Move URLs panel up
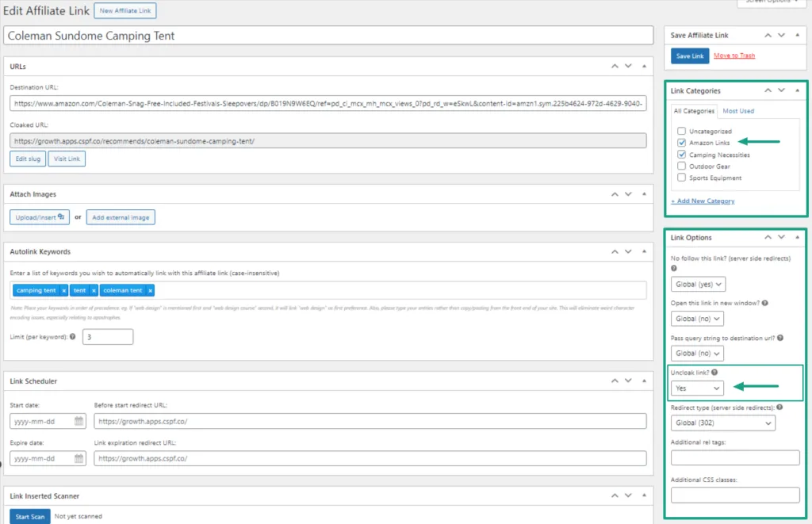812x524 pixels. pos(615,67)
